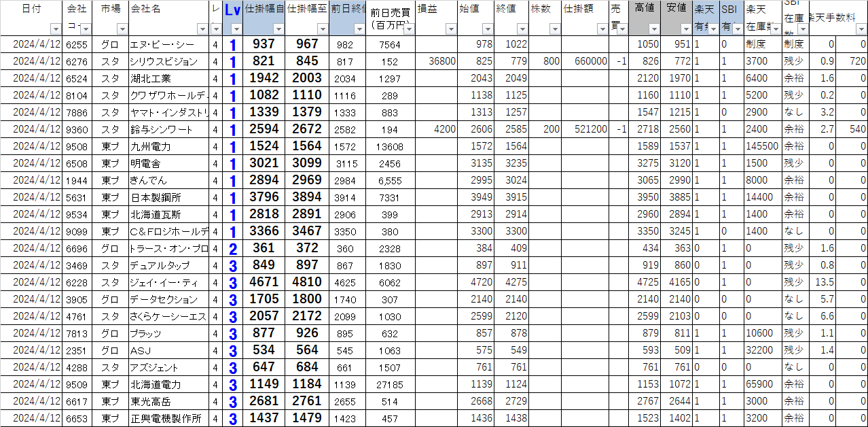
Task: Open the 株数 column filter dropdown
Action: point(555,29)
